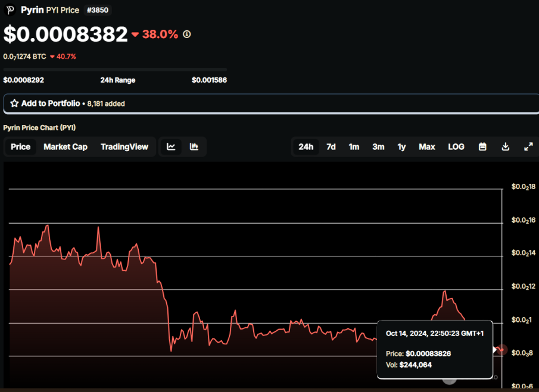Image resolution: width=539 pixels, height=392 pixels.
Task: Click 24h low value $0.0008292
Action: click(x=24, y=80)
